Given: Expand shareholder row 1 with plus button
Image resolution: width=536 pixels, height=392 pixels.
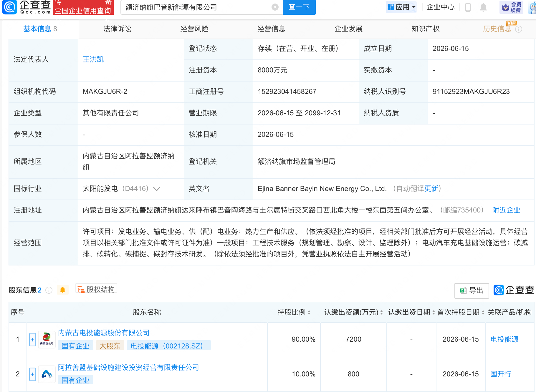Looking at the screenshot, I should click(x=32, y=340).
